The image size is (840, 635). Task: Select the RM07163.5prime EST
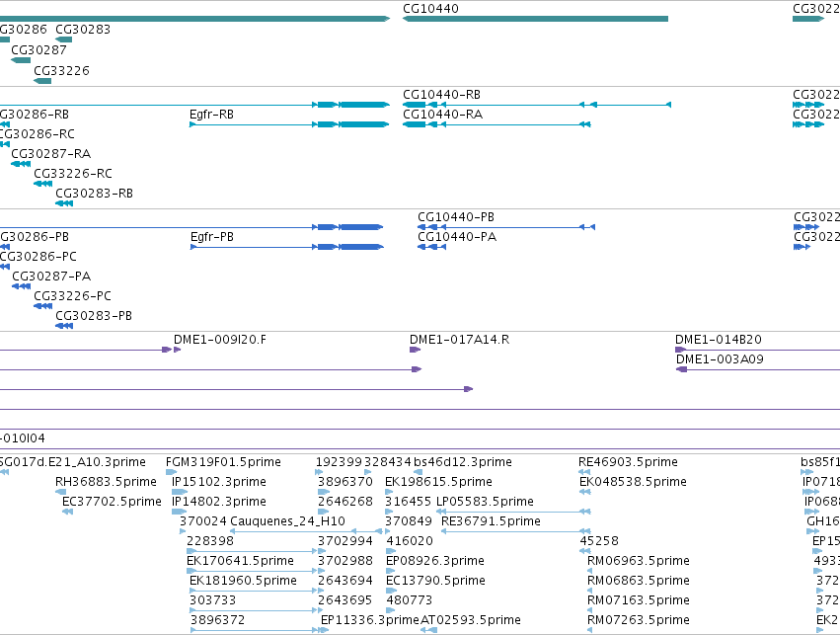[589, 611]
